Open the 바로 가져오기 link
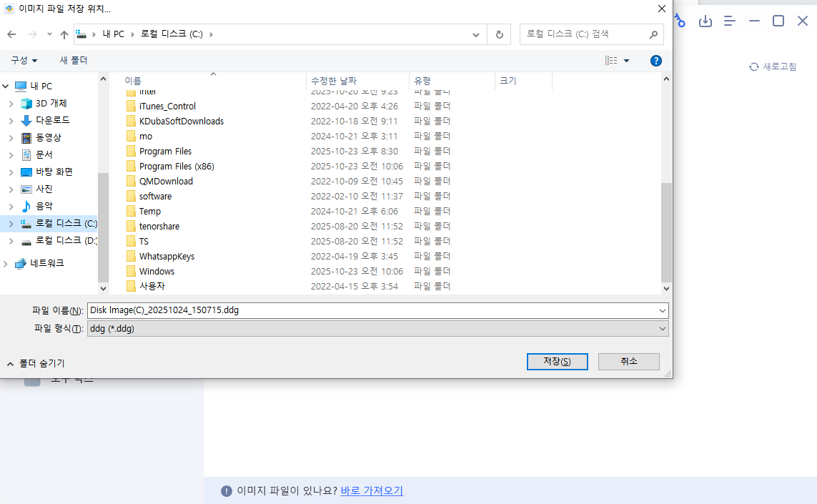 (x=371, y=490)
